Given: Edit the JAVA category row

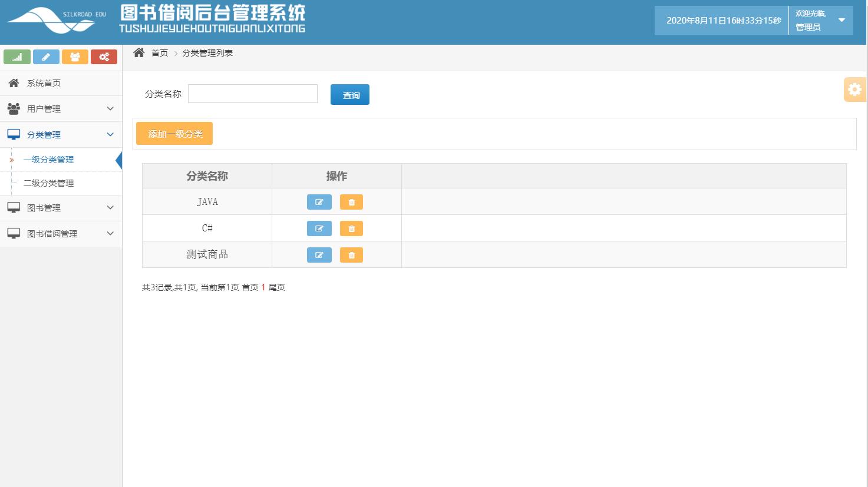Looking at the screenshot, I should [319, 202].
